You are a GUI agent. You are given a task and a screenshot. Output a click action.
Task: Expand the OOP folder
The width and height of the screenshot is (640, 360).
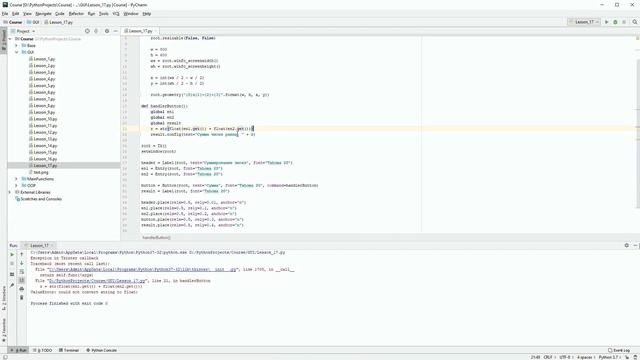coord(17,185)
